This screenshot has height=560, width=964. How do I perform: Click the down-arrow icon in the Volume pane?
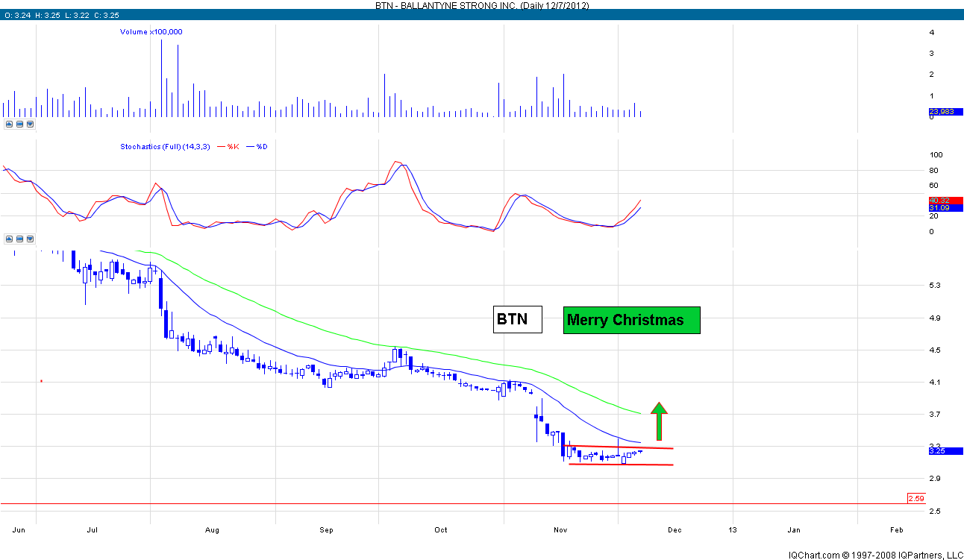point(31,125)
